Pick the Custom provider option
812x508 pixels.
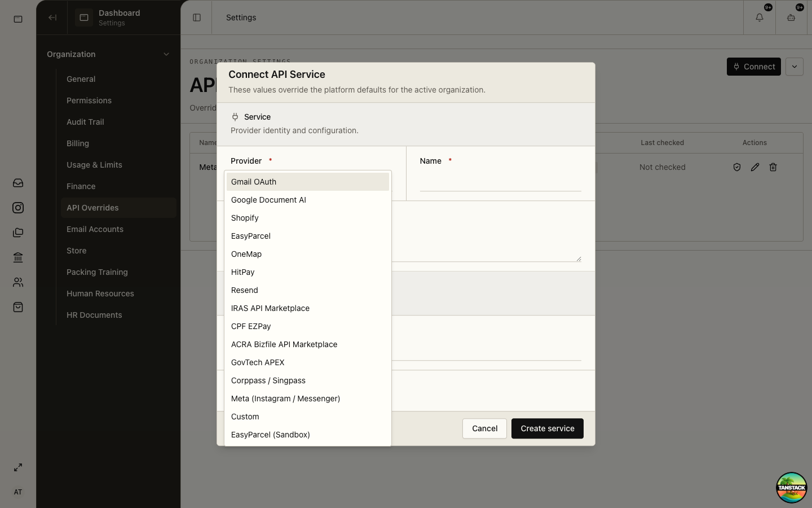coord(308,417)
